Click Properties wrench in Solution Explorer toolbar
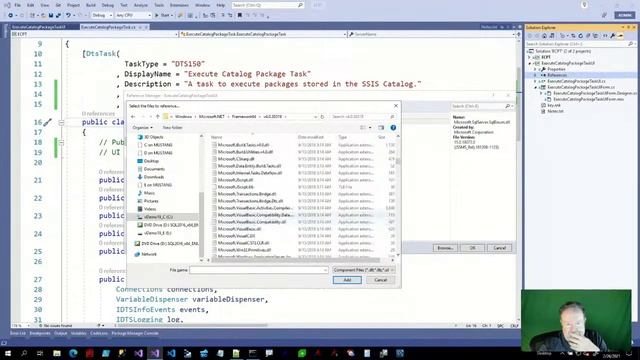Screen dimensions: 640x360 click(x=613, y=36)
